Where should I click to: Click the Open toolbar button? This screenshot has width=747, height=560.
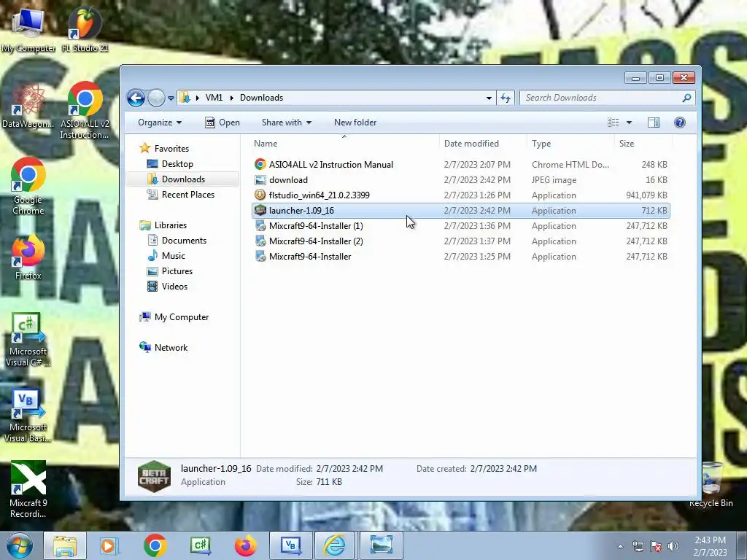click(x=222, y=122)
